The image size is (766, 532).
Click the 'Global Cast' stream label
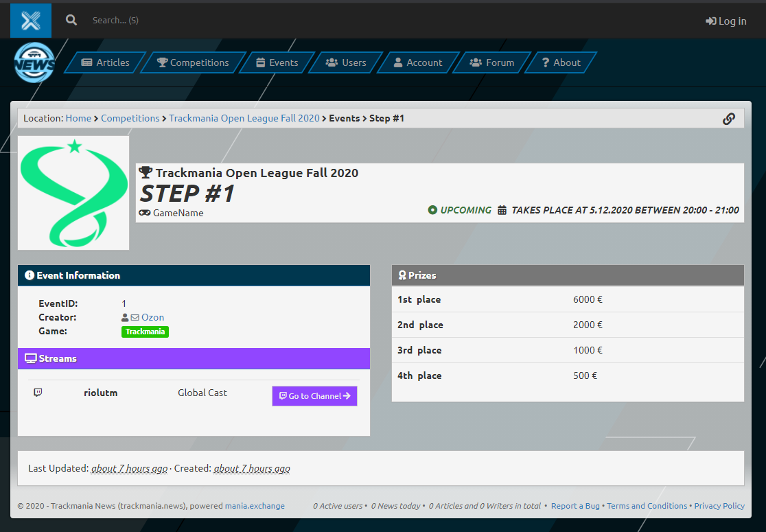pos(202,393)
